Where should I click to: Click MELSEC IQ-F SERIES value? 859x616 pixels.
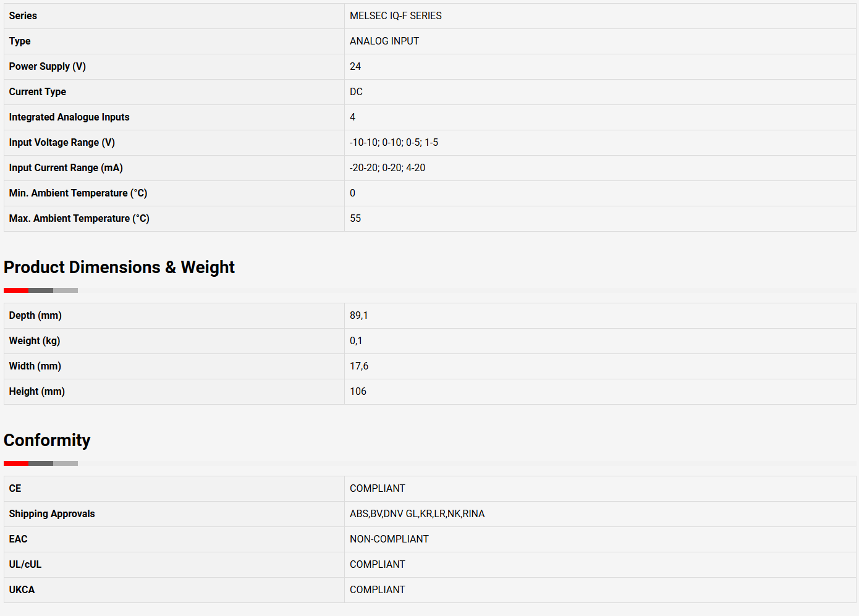pyautogui.click(x=396, y=16)
